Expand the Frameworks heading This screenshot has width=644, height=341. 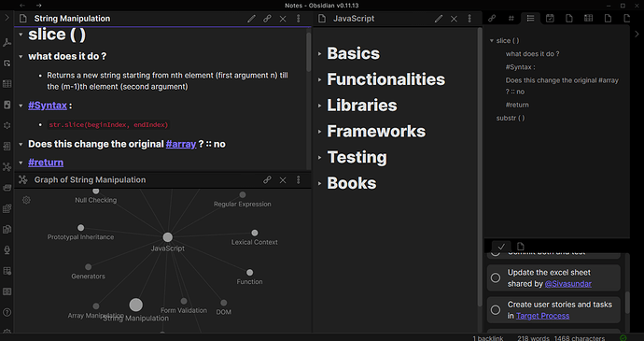[x=319, y=132]
